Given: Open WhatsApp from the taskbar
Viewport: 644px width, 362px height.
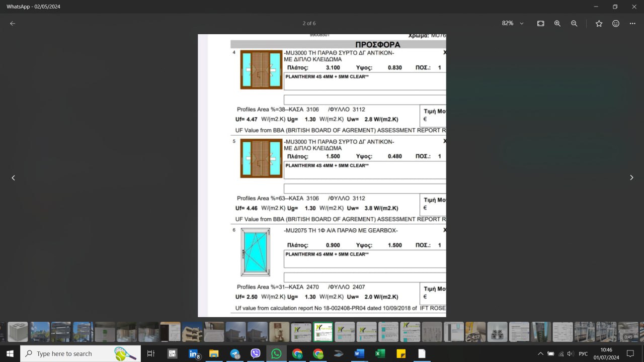Looking at the screenshot, I should [276, 353].
